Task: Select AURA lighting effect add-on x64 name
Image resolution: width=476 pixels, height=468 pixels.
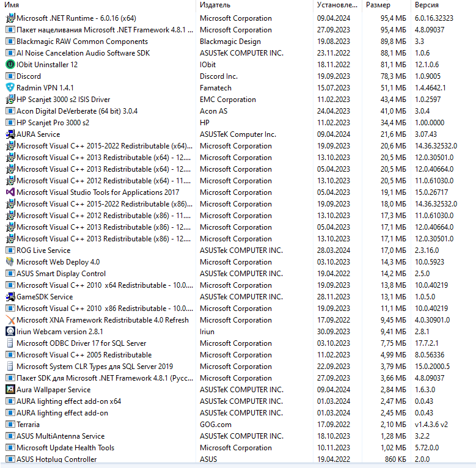Action: [x=68, y=401]
